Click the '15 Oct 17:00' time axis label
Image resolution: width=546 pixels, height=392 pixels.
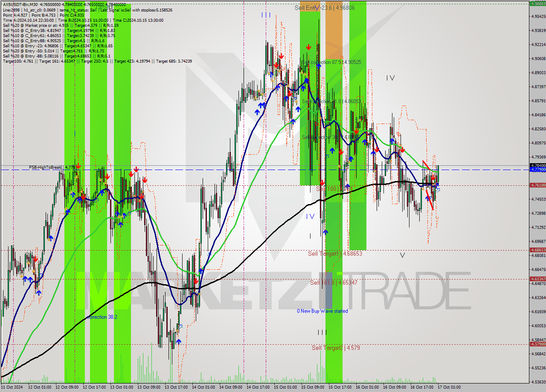coord(340,387)
